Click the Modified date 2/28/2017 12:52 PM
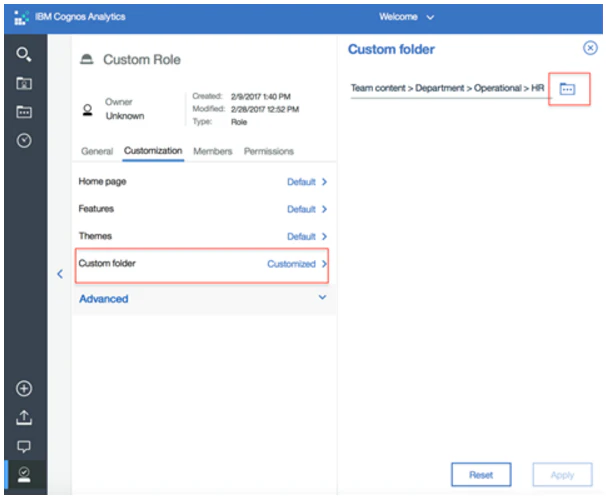Image resolution: width=606 pixels, height=500 pixels. (x=265, y=109)
